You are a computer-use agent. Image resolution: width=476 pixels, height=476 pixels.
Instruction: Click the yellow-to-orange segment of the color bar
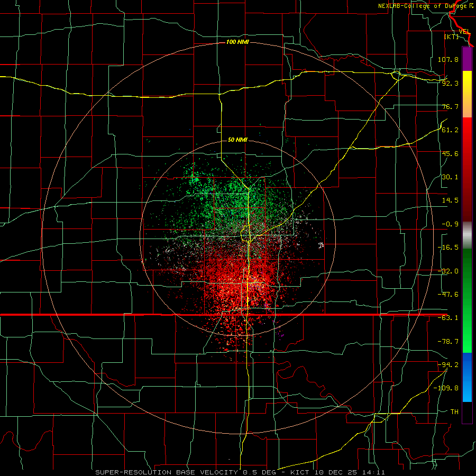[x=467, y=95]
